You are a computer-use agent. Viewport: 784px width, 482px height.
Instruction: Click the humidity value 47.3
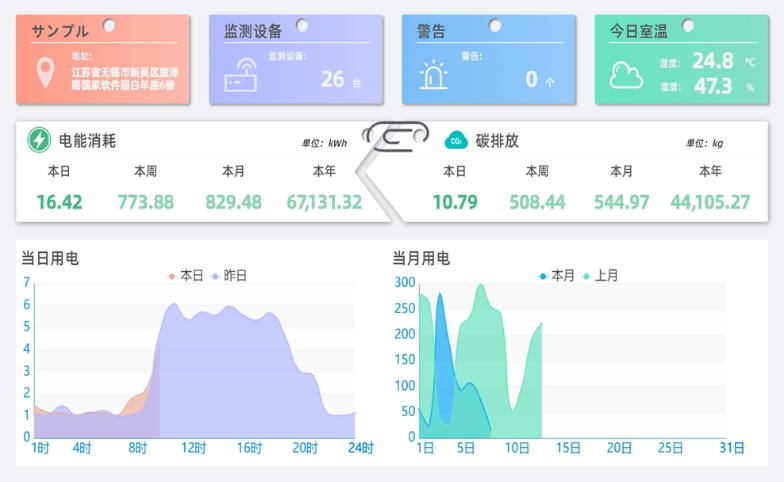coord(713,86)
